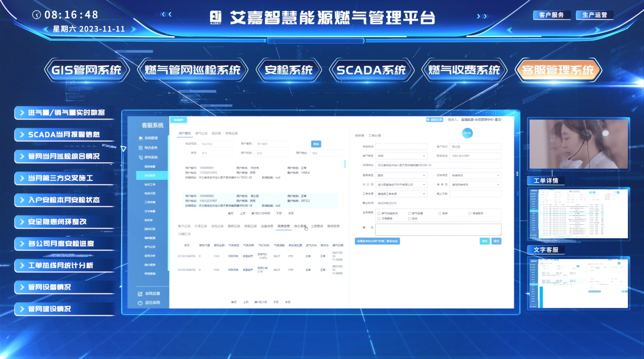Open 系统设置 via its sidebar icon
Image resolution: width=644 pixels, height=359 pixels.
click(140, 294)
